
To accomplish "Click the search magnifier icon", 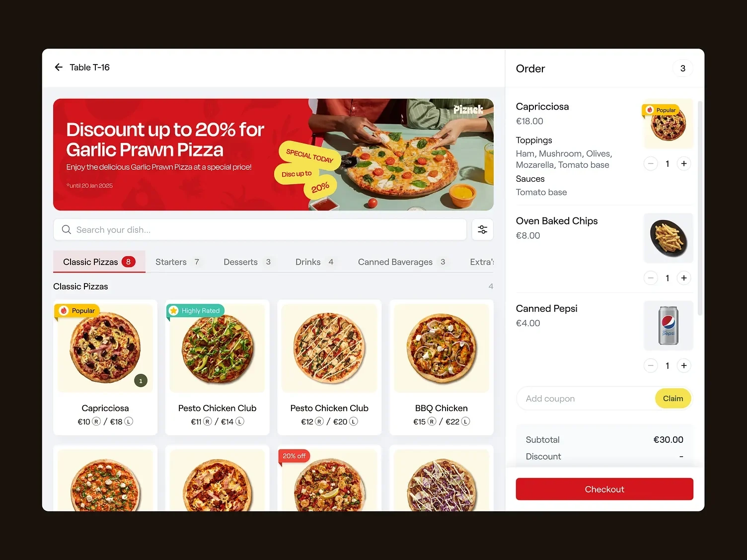I will [66, 229].
